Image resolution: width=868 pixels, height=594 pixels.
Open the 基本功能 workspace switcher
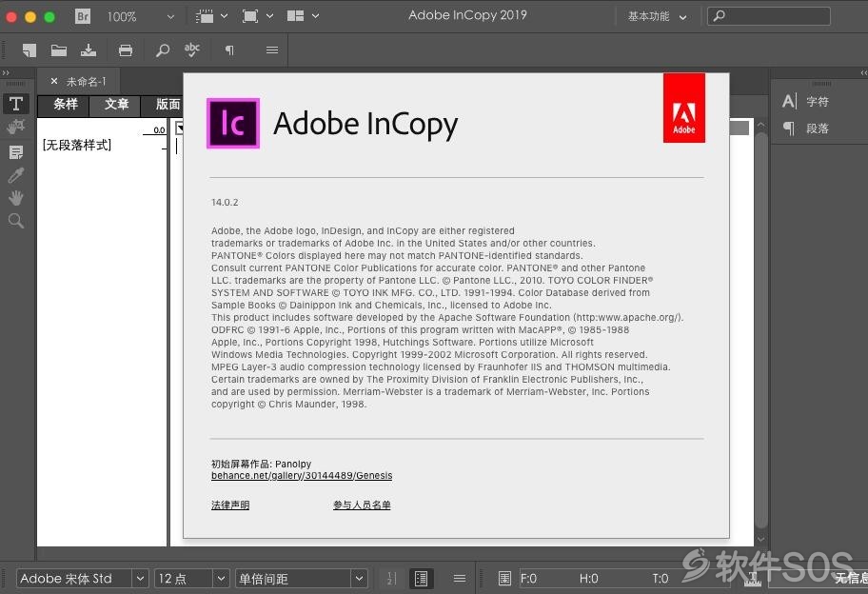tap(657, 16)
